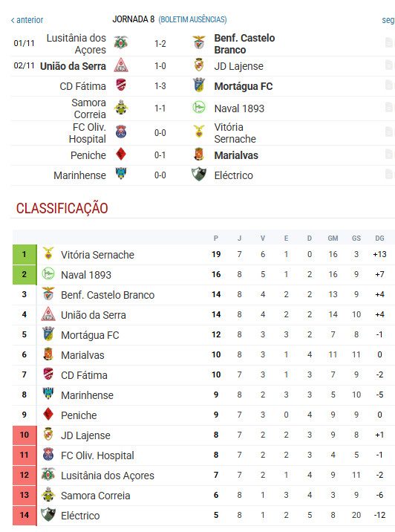Viewport: 395px width, 532px height.
Task: Click Benf. Castelo Branco crest in match list
Action: (x=199, y=43)
